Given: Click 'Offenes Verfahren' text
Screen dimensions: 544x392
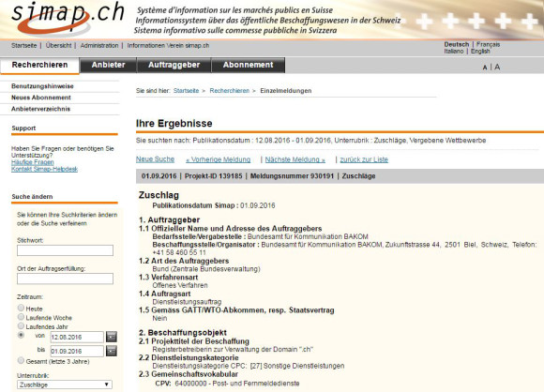Looking at the screenshot, I should pos(180,285).
